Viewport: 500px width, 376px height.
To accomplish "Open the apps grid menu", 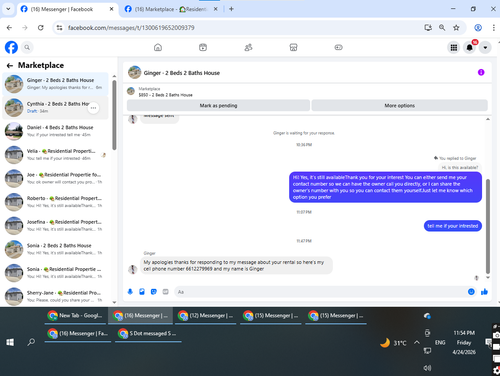I will 454,48.
